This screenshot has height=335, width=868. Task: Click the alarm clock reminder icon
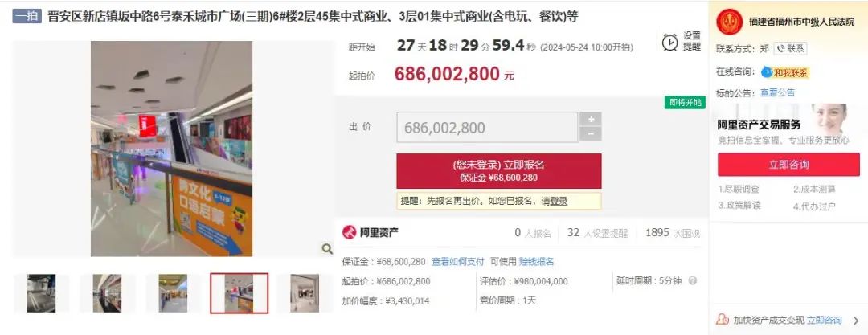(x=669, y=42)
